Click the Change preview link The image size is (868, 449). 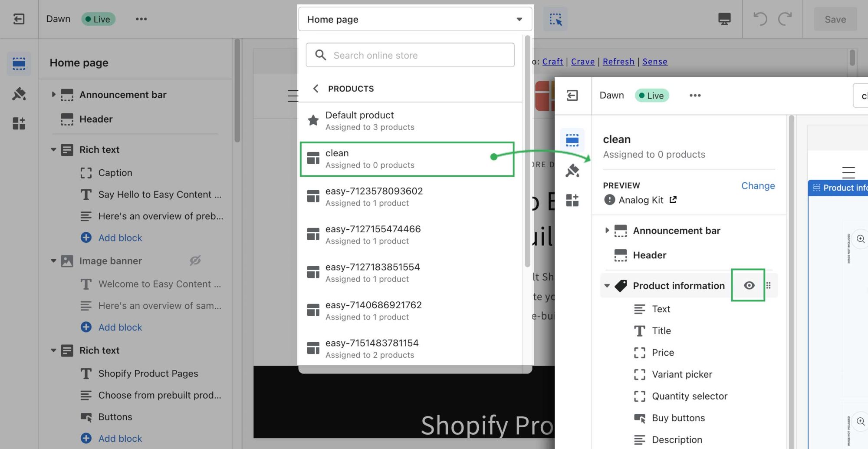[x=757, y=186]
